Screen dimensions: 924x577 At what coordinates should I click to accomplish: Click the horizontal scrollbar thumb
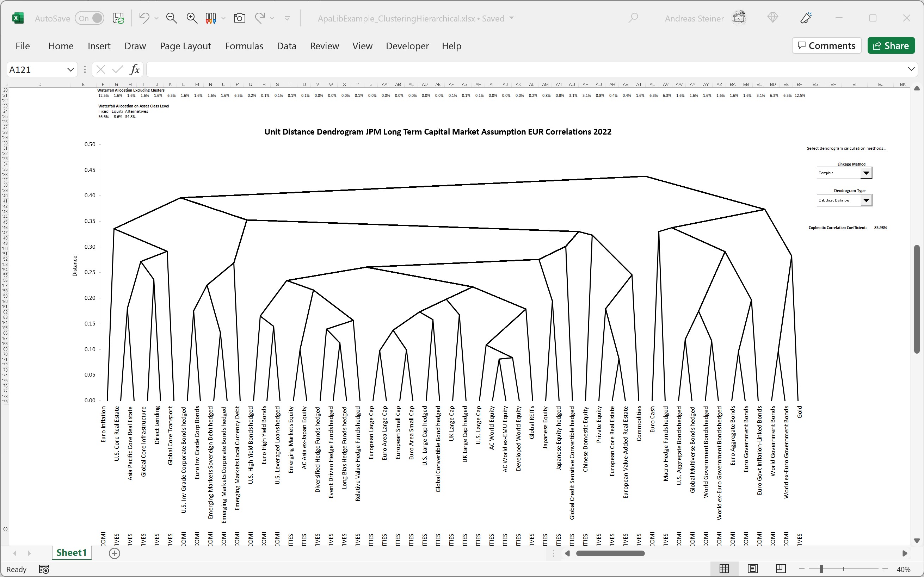point(610,553)
